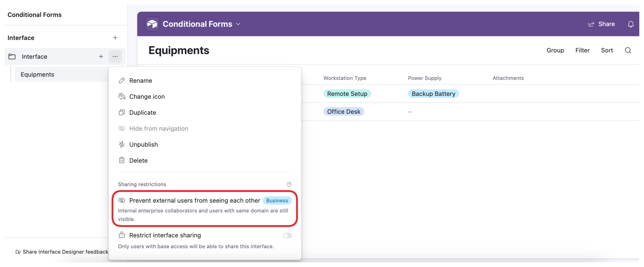Click the eye-slash icon on Prevent external users
The width and height of the screenshot is (644, 267).
[122, 200]
